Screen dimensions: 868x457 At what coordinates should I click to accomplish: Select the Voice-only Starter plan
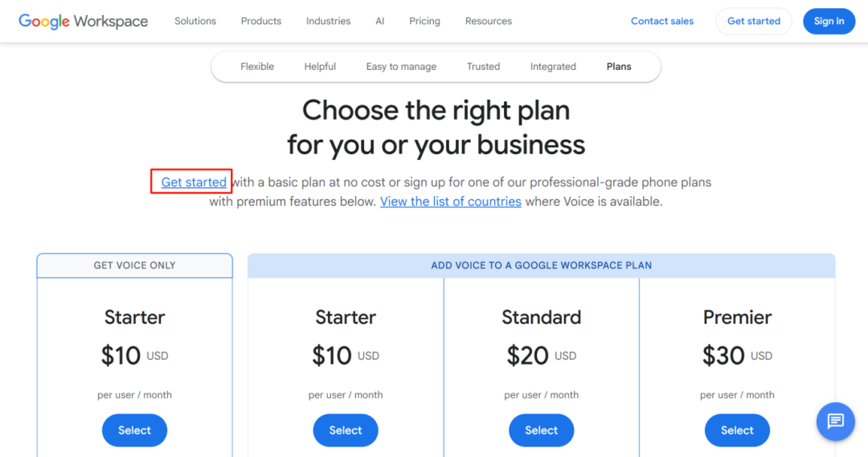point(134,430)
